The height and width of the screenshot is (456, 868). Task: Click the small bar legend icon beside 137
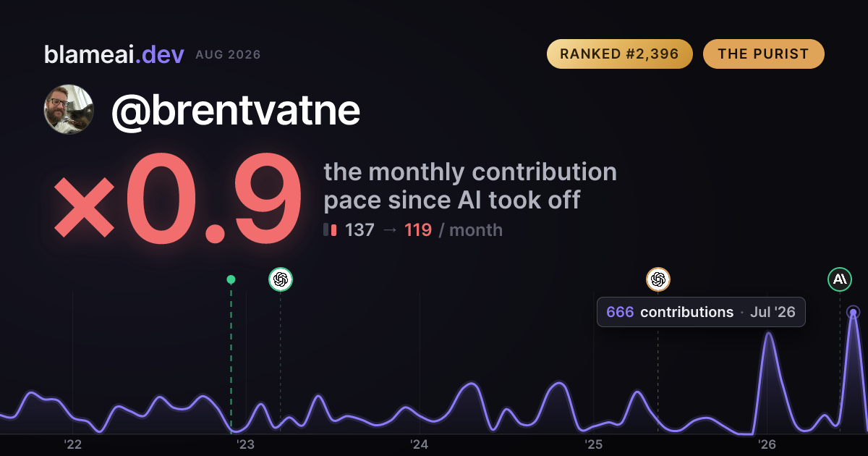330,230
